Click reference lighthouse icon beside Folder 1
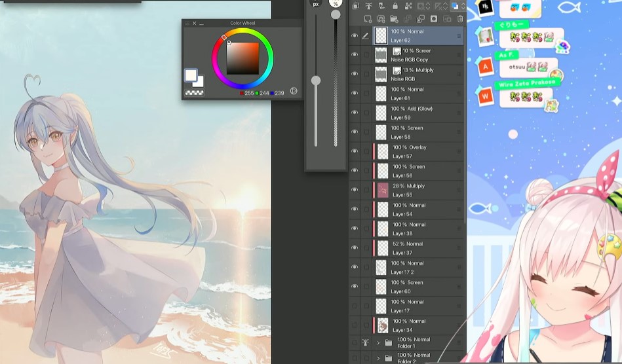Image resolution: width=622 pixels, height=364 pixels. pos(365,342)
